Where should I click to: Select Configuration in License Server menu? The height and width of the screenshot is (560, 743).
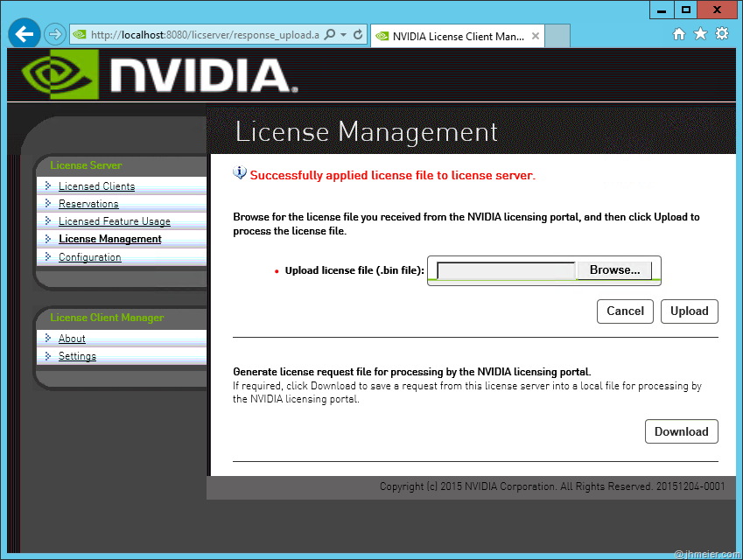89,257
